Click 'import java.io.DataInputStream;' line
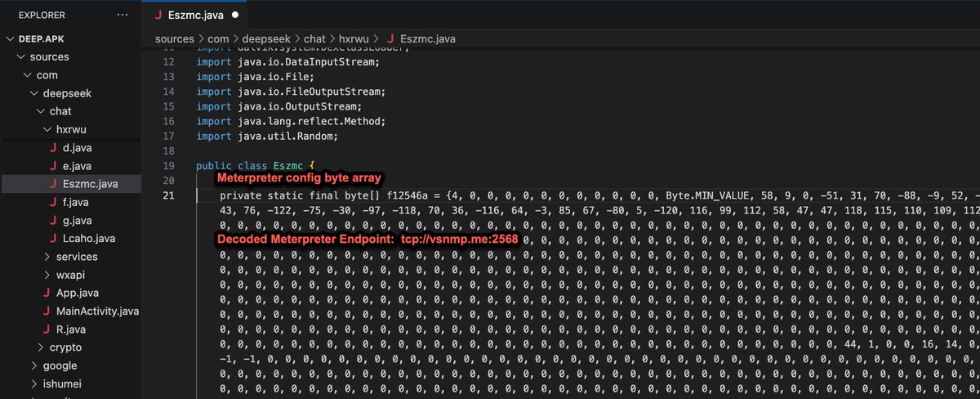Screen dimensions: 980x399 click(x=288, y=61)
